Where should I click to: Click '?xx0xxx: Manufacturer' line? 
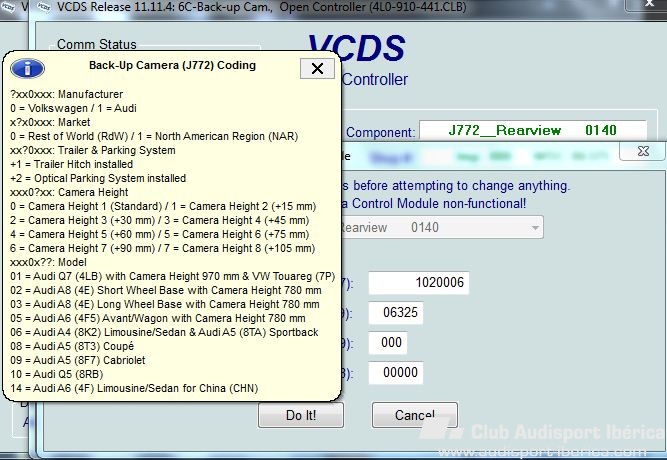[x=66, y=94]
